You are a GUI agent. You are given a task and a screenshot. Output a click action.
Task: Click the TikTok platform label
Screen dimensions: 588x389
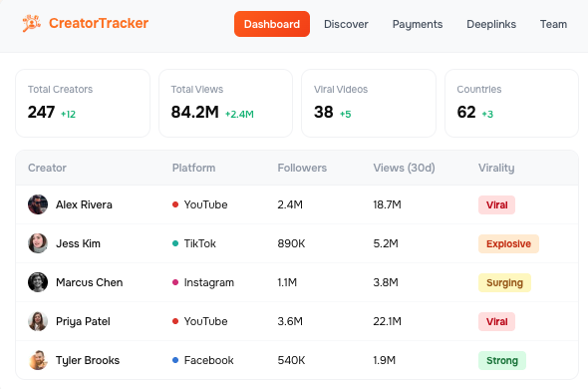200,243
